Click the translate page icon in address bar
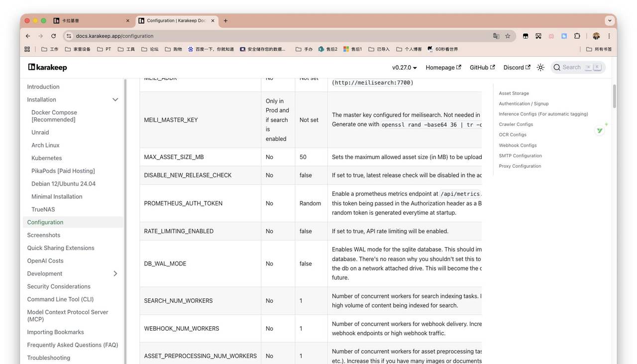The image size is (637, 364). pyautogui.click(x=496, y=36)
